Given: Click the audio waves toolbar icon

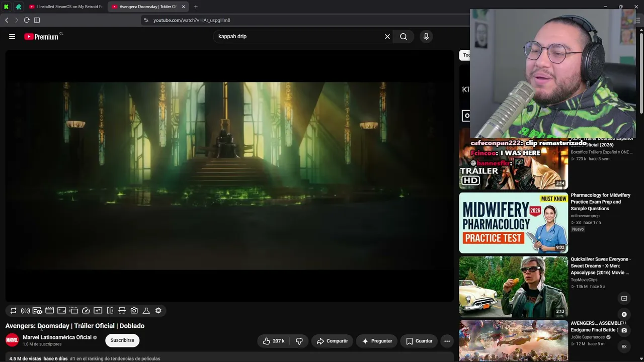Looking at the screenshot, I should [25, 311].
